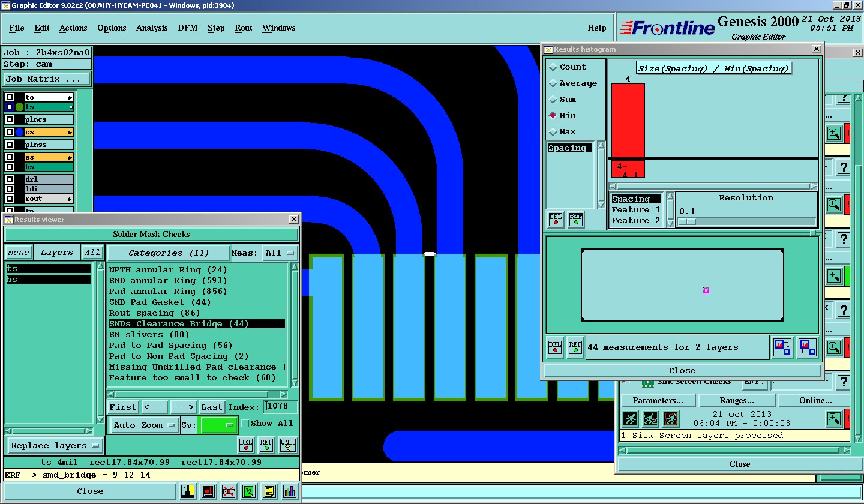Click the Index input field
The image size is (864, 504).
(x=280, y=407)
